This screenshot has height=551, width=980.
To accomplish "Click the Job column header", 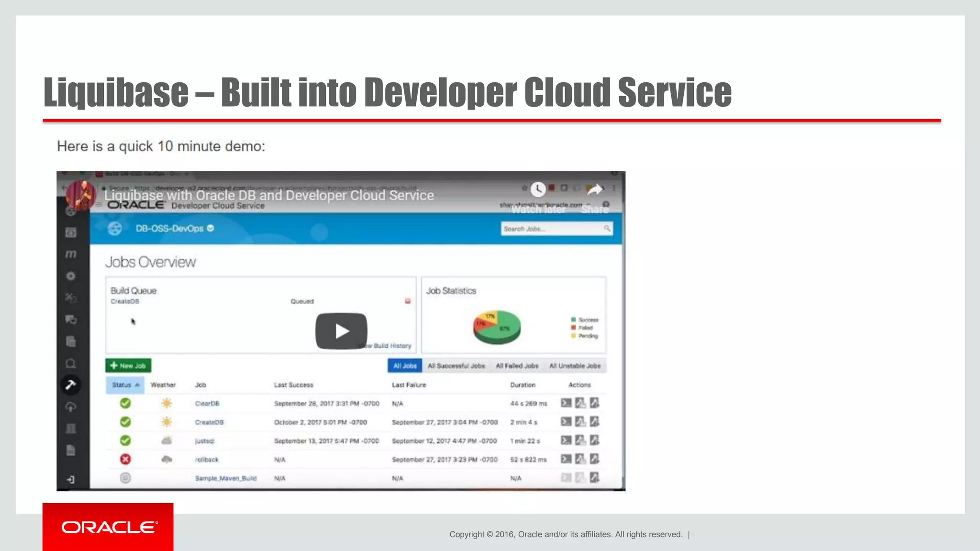I will (x=200, y=385).
